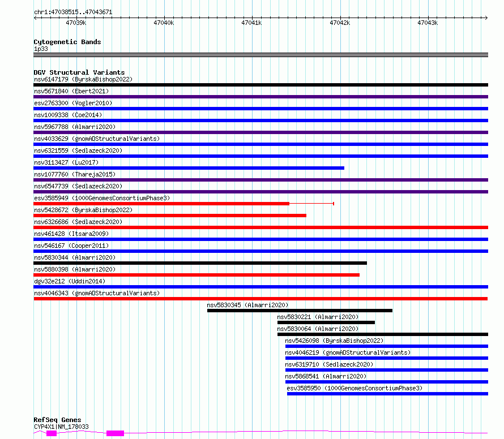
Task: Click the first magenta CYP4X1 exon box
Action: coord(52,433)
